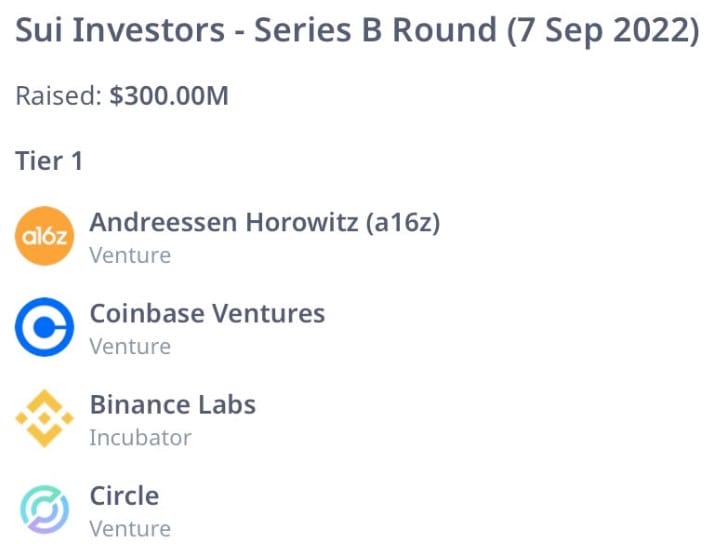Screen dimensions: 713x555
Task: Select the Venture label under Andreessen Horowitz
Action: coord(130,255)
